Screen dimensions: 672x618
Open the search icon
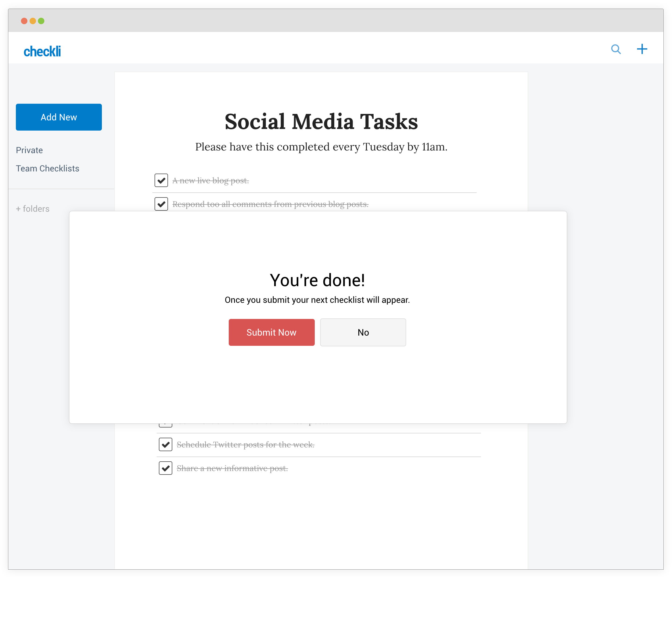pyautogui.click(x=616, y=49)
